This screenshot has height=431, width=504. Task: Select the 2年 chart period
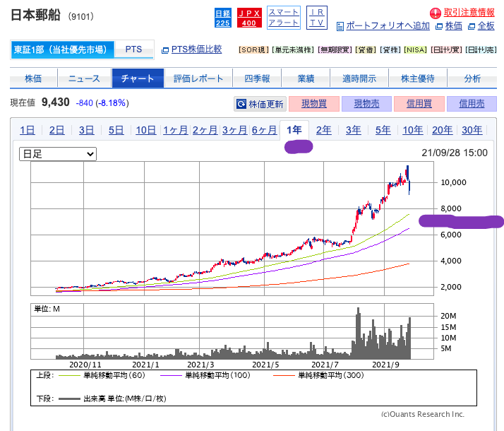point(324,130)
